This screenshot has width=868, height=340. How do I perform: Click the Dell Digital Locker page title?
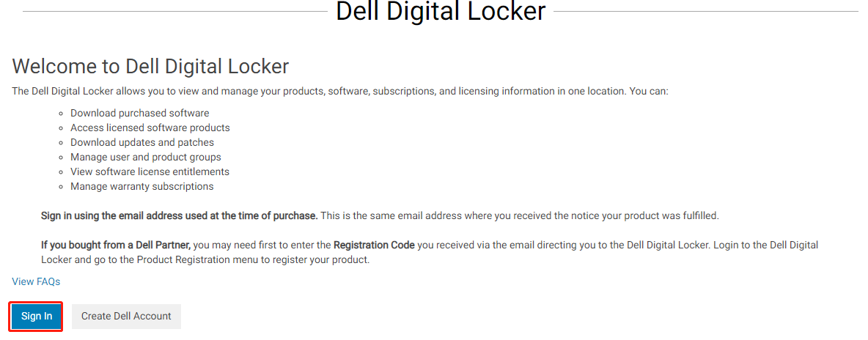440,11
